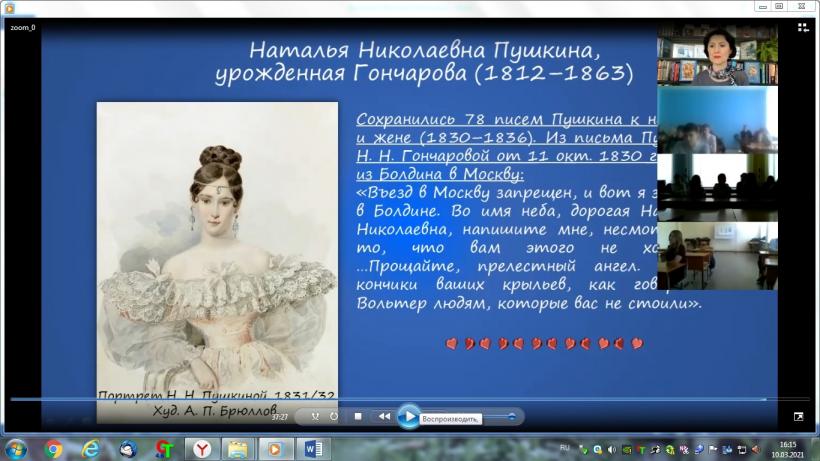Click the Windows Media Player title bar icon
This screenshot has width=820, height=461.
pos(9,8)
